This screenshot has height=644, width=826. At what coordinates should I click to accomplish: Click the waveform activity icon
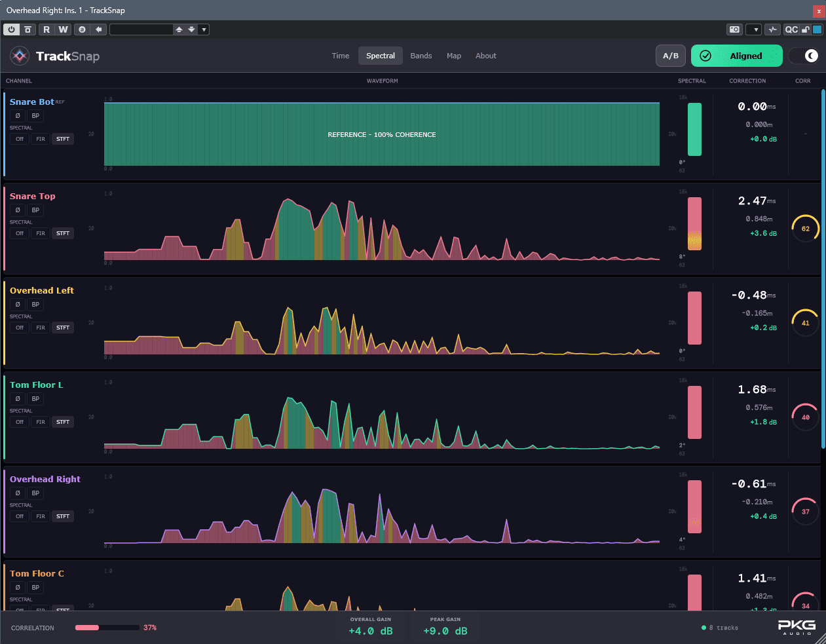pyautogui.click(x=773, y=29)
